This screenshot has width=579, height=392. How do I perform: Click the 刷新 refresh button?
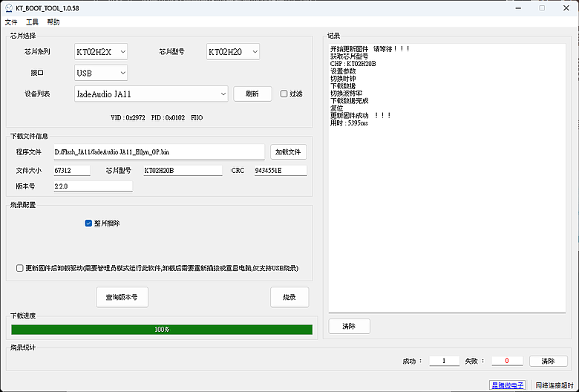(252, 94)
